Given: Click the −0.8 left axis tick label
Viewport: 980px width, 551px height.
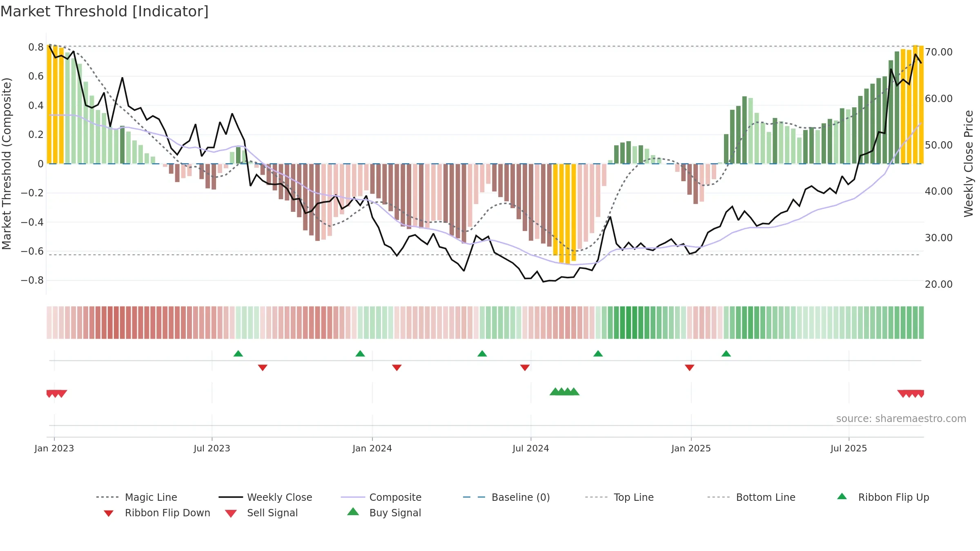Looking at the screenshot, I should (32, 280).
